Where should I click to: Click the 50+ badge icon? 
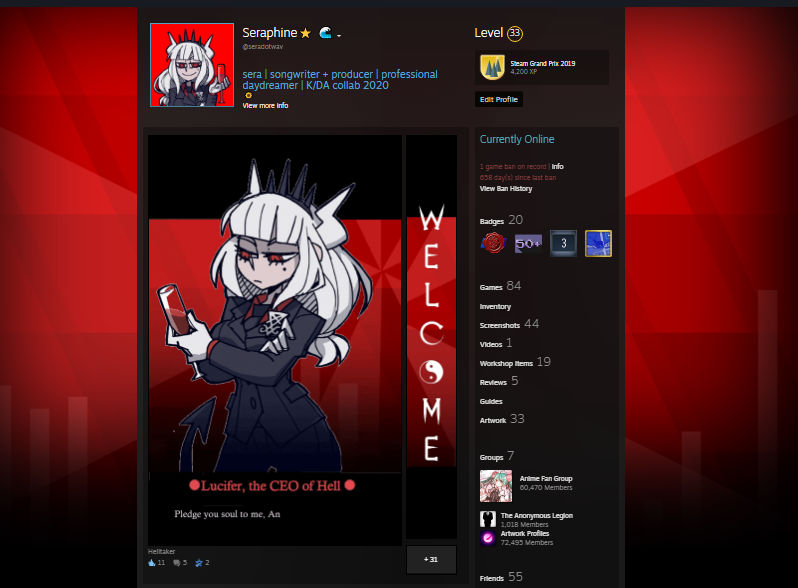528,243
